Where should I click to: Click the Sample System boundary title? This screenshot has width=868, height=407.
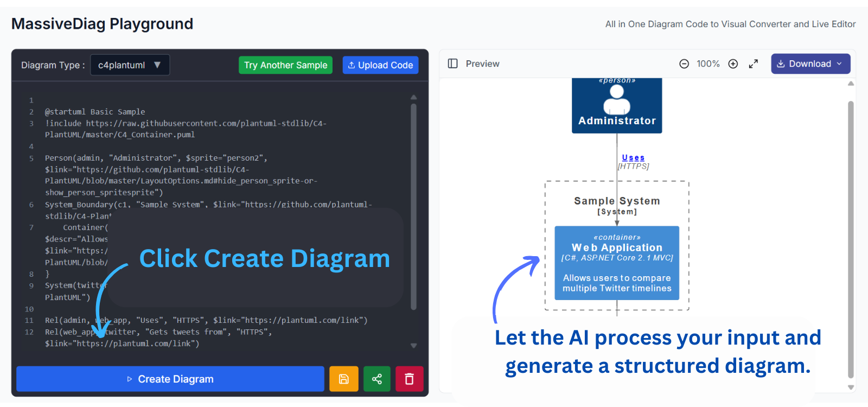(617, 201)
